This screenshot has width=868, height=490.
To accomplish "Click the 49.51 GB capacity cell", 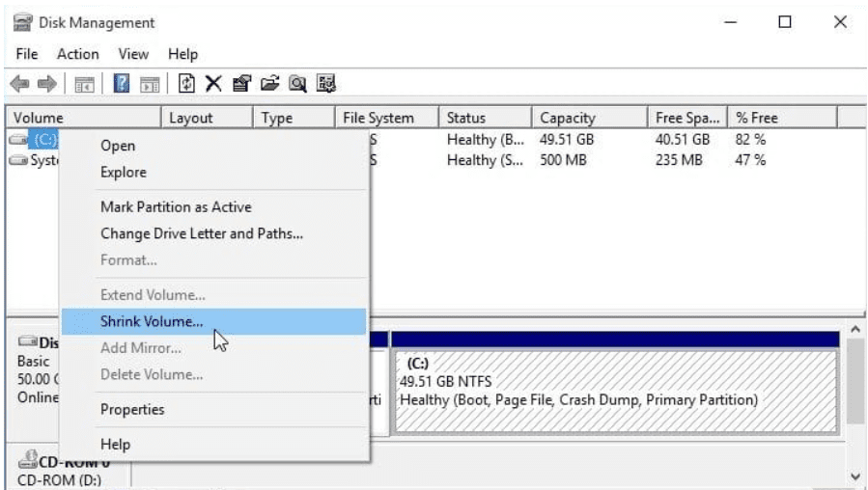I will pyautogui.click(x=567, y=139).
